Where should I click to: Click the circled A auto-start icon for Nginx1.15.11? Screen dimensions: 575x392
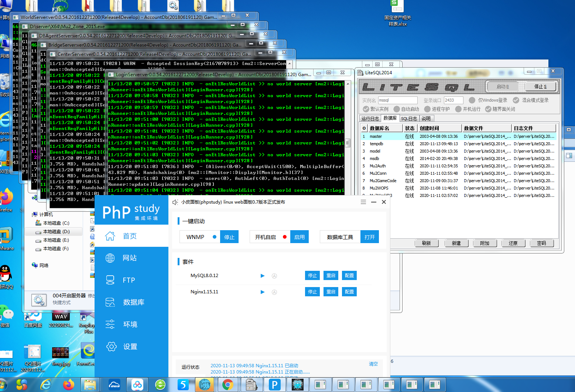click(274, 292)
